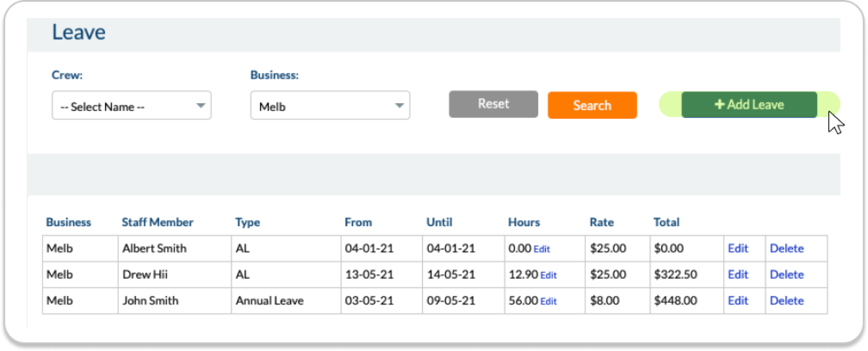Screen dimensions: 868x351
Task: Open Edit for John Smith's leave row
Action: point(737,301)
